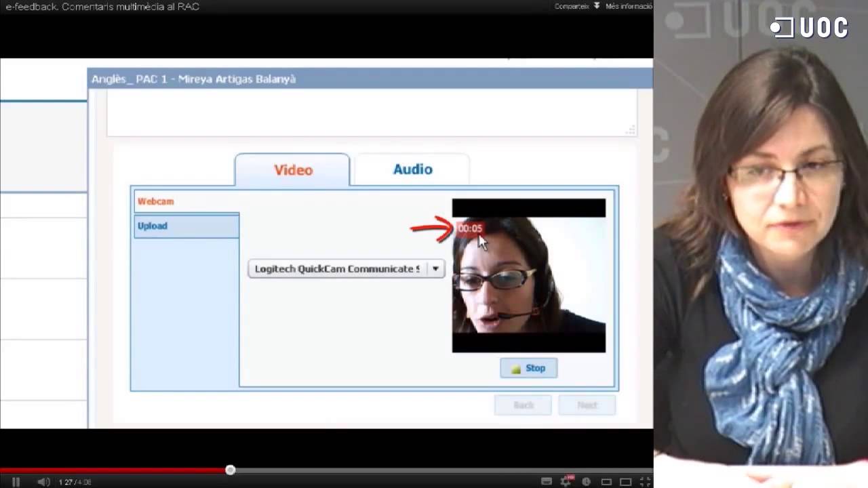Click the Stop recording button
Screen dimensions: 868x488
(x=529, y=368)
